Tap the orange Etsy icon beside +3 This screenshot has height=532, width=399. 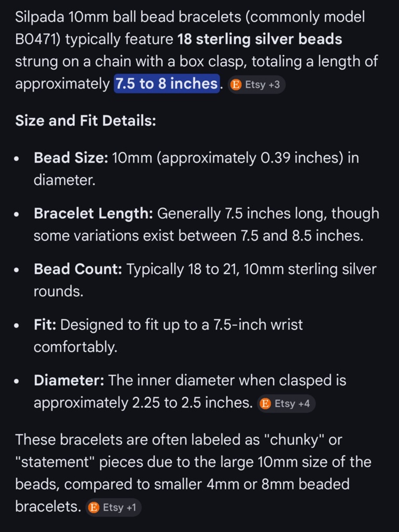tap(236, 85)
